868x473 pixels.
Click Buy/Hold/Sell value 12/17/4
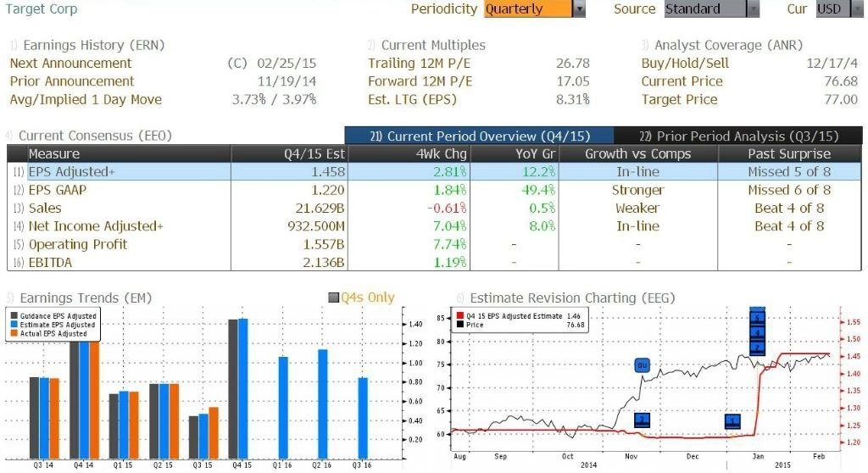pos(832,63)
